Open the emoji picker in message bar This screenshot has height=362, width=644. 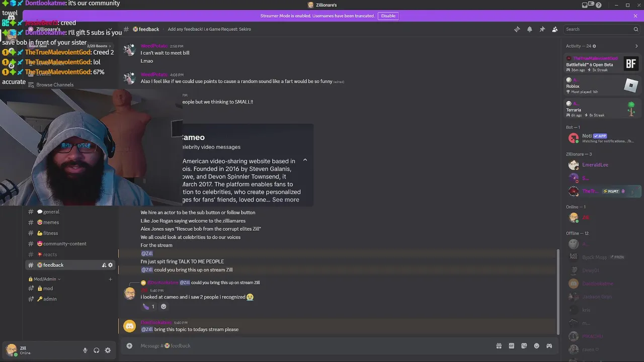536,346
